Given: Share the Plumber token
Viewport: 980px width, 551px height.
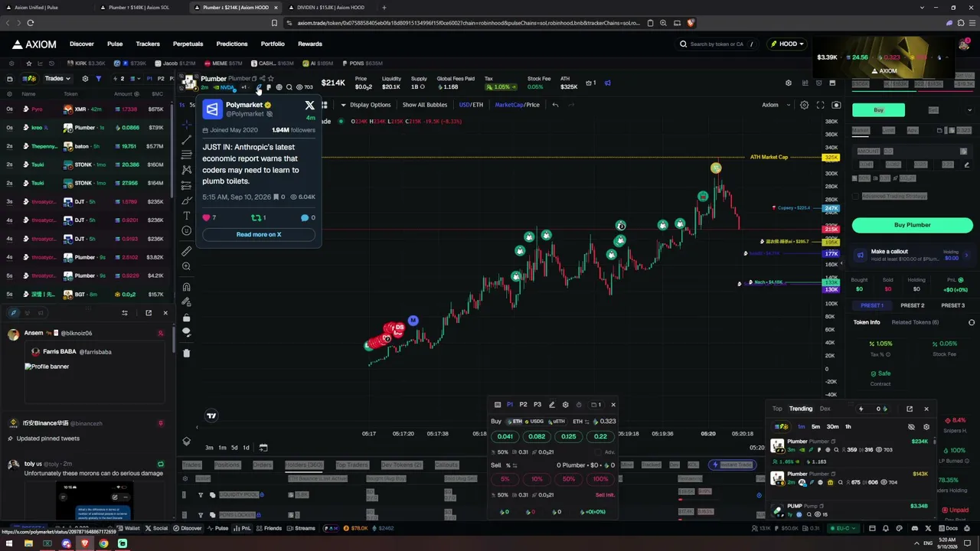Looking at the screenshot, I should coord(262,79).
